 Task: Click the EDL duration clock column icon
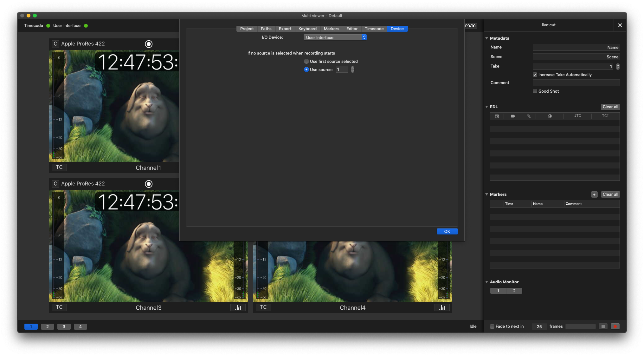click(x=550, y=116)
